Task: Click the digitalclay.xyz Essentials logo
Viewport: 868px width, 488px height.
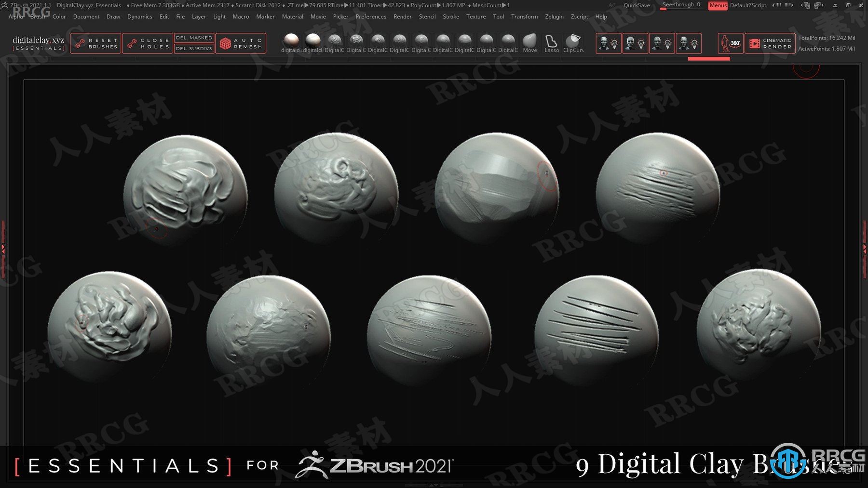Action: click(38, 43)
